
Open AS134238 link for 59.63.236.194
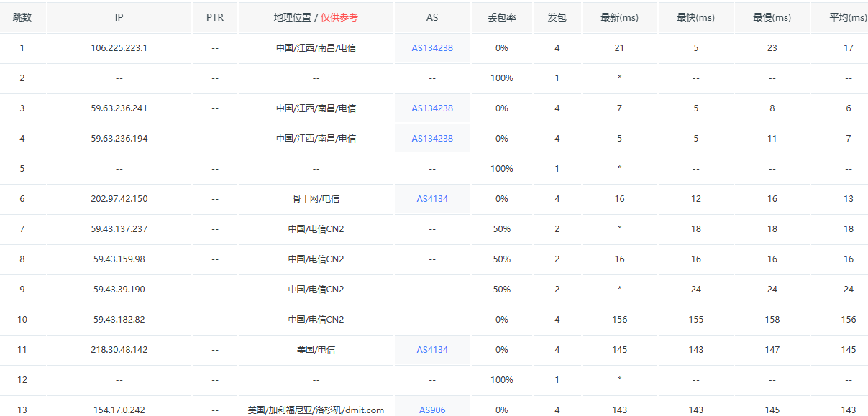[x=432, y=139]
